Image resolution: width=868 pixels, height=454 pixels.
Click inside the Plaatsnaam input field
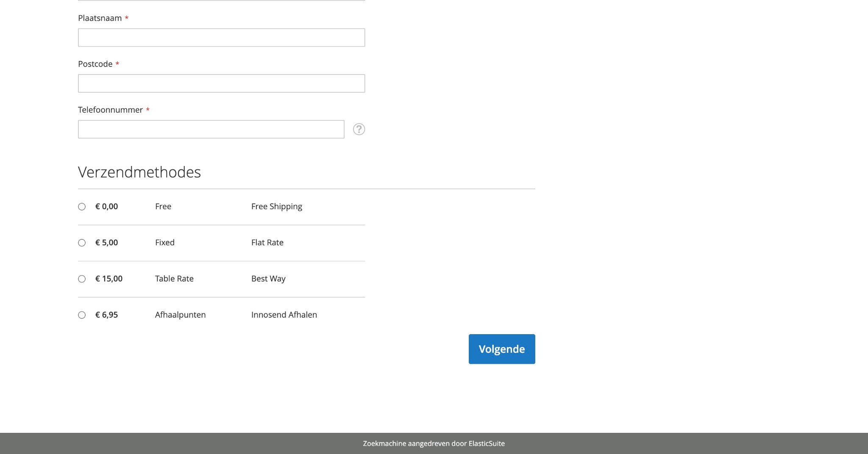tap(220, 37)
